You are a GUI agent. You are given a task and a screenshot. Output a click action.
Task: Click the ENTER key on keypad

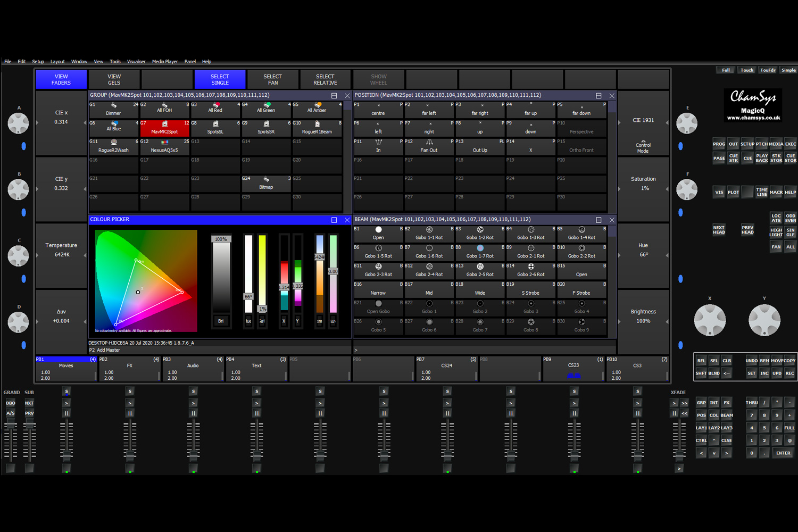pos(783,453)
